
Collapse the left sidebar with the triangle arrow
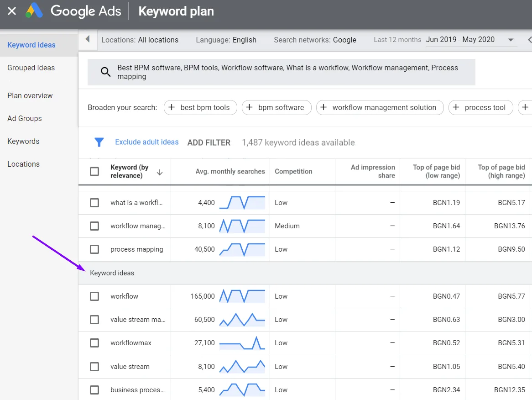click(x=88, y=39)
